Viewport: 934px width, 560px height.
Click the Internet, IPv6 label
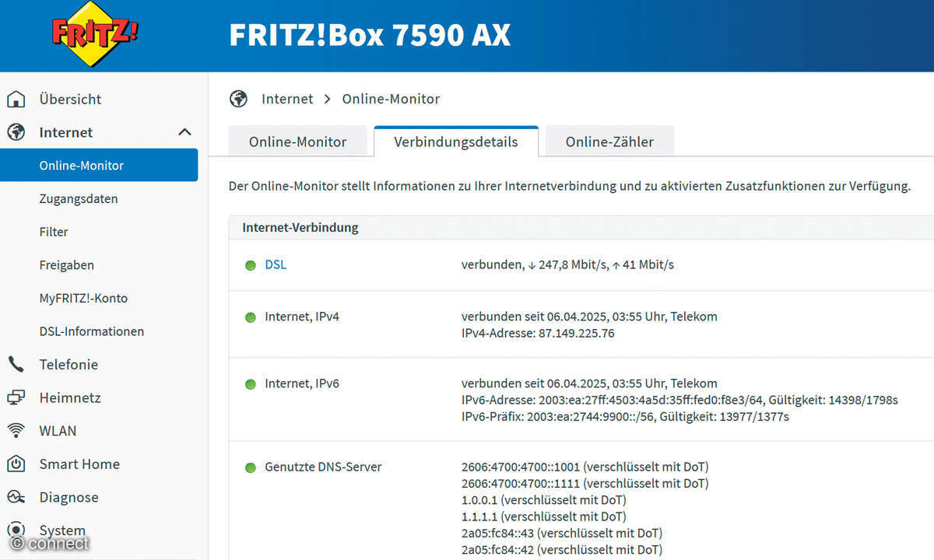click(x=302, y=383)
